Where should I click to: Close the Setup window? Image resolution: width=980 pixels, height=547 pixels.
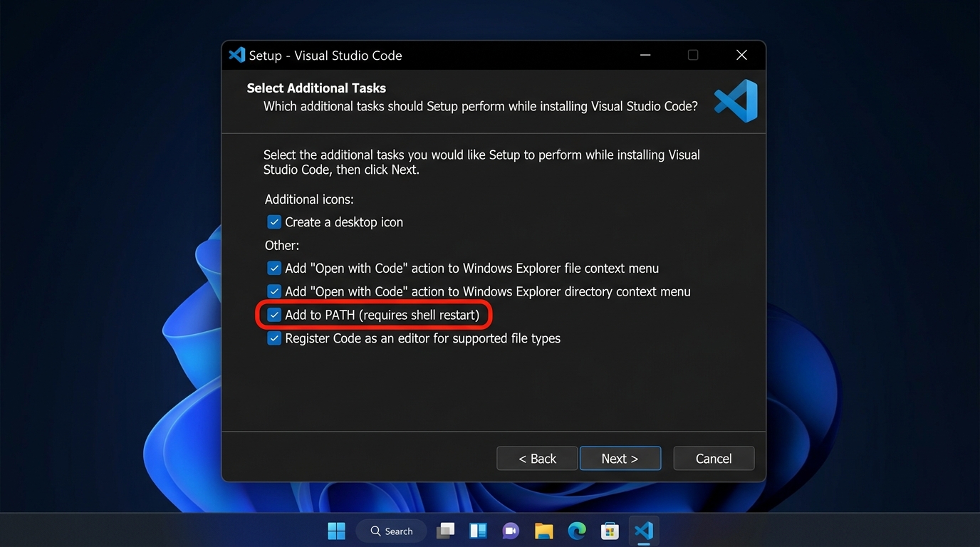pos(741,55)
